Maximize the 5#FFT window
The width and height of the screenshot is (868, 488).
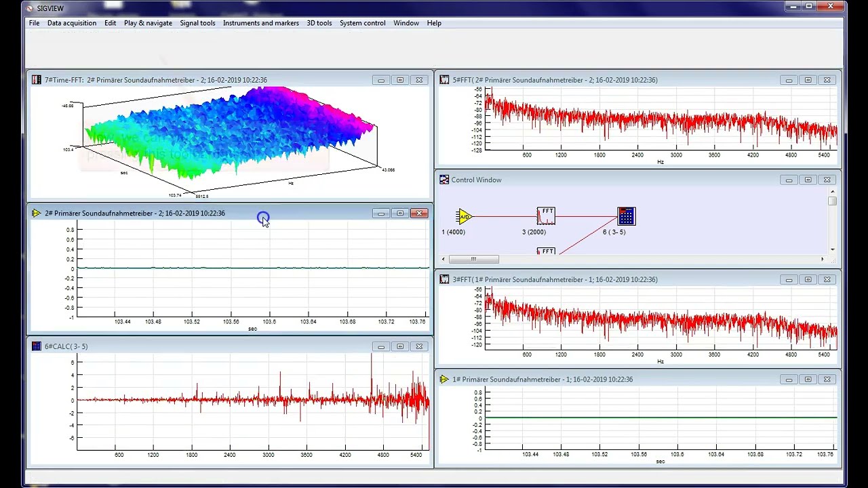(x=808, y=80)
